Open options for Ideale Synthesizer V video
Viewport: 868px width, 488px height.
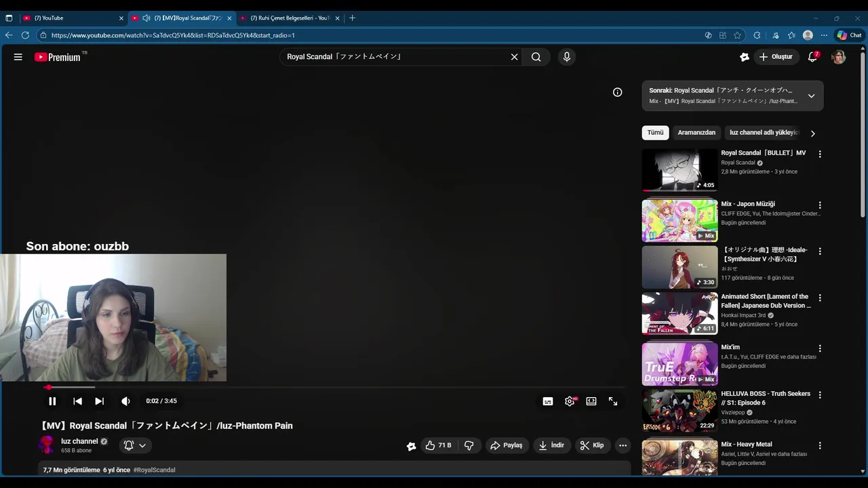(x=820, y=251)
